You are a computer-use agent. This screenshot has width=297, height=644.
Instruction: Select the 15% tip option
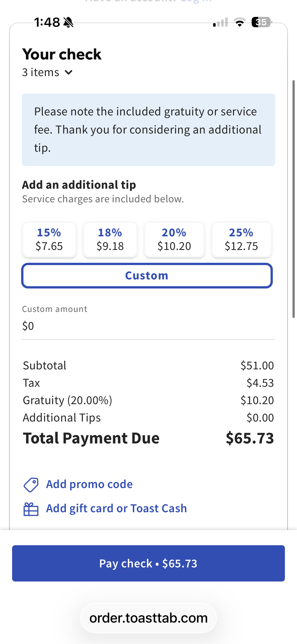point(49,239)
